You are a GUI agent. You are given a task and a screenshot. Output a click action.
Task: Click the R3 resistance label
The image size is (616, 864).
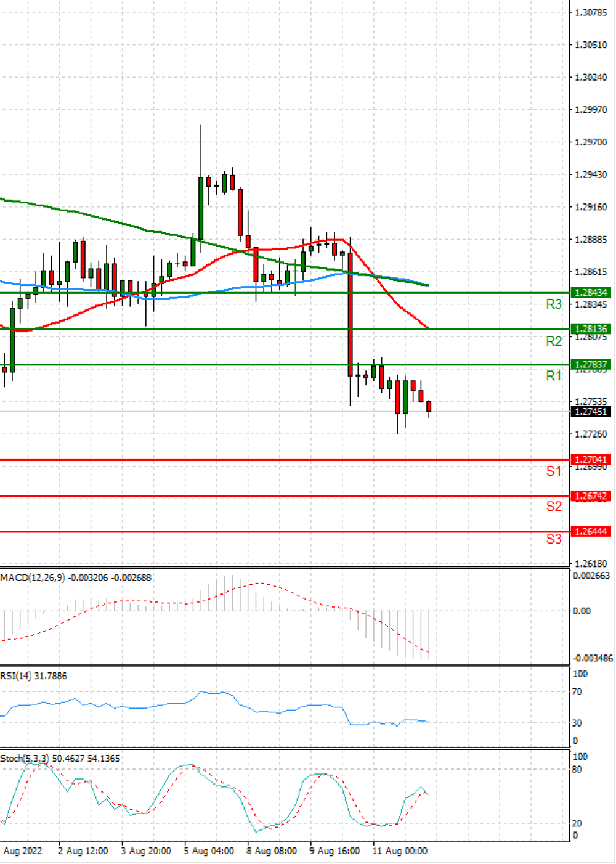coord(554,304)
